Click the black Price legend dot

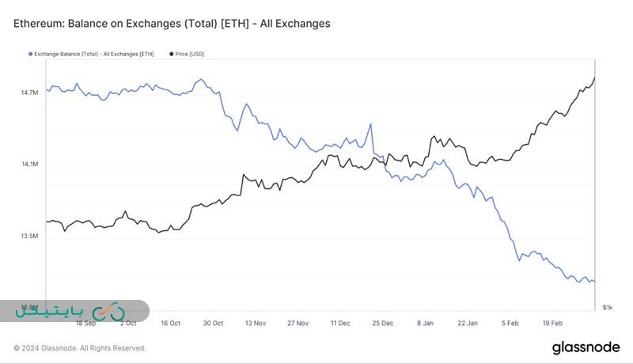(x=172, y=54)
